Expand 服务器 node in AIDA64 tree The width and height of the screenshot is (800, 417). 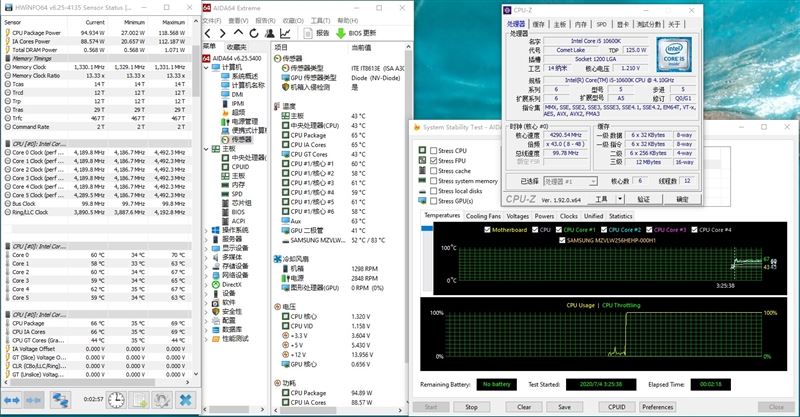point(206,239)
